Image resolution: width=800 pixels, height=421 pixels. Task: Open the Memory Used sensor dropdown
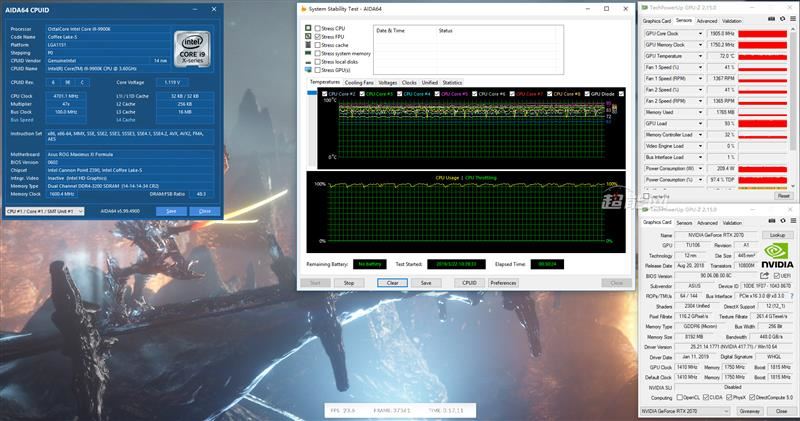pyautogui.click(x=700, y=112)
